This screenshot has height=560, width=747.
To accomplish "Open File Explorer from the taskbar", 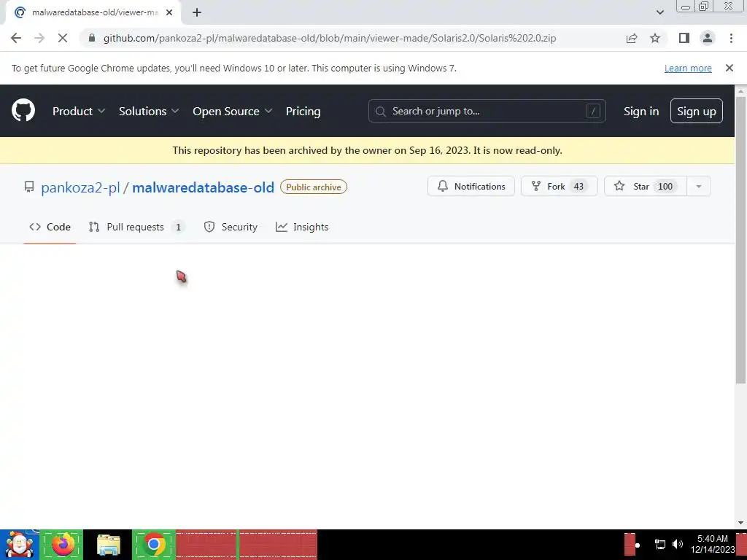I will [x=109, y=544].
